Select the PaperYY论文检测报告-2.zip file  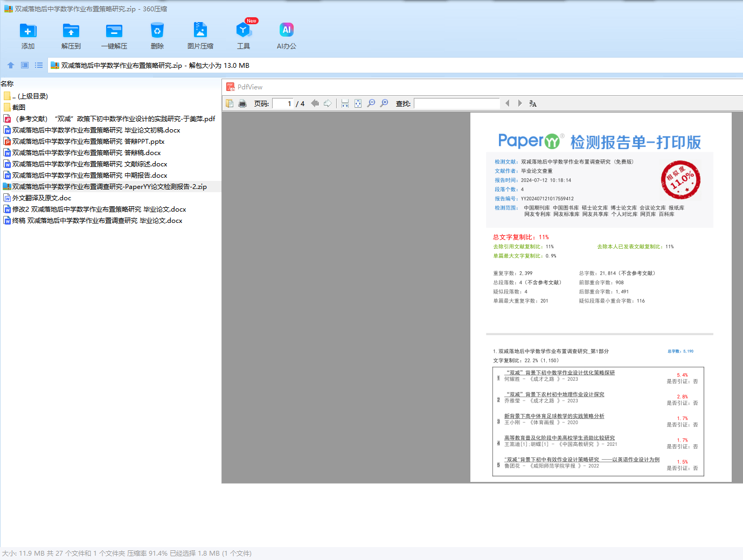[x=105, y=187]
